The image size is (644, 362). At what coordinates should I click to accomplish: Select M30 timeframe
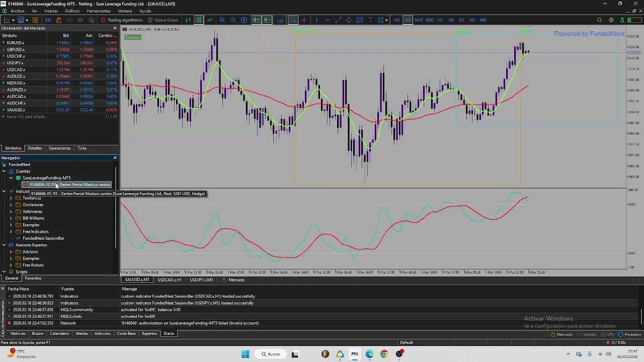(x=430, y=20)
